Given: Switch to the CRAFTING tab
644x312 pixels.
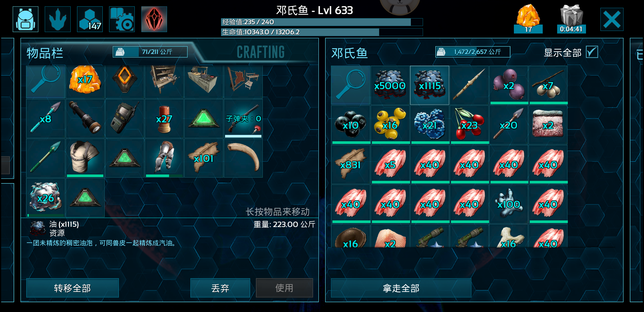Looking at the screenshot, I should (x=261, y=52).
